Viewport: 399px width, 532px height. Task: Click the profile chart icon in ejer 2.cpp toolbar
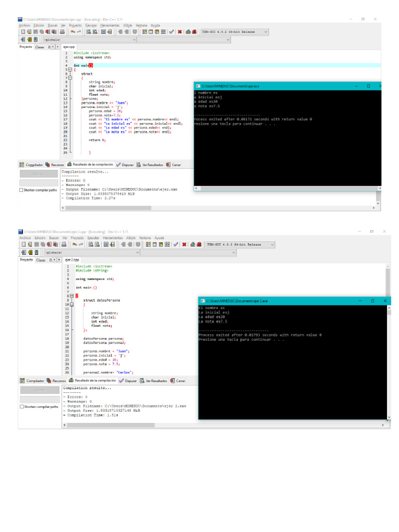point(191,244)
